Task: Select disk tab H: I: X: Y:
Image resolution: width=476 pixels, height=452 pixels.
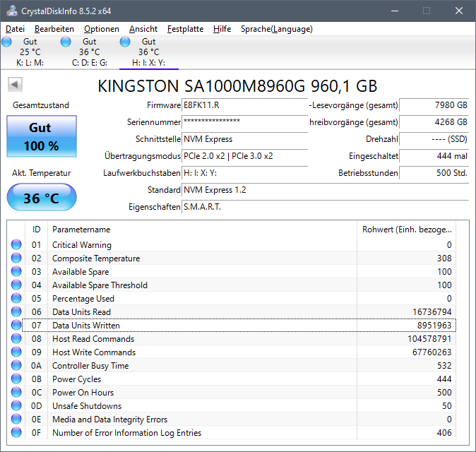Action: click(x=149, y=52)
